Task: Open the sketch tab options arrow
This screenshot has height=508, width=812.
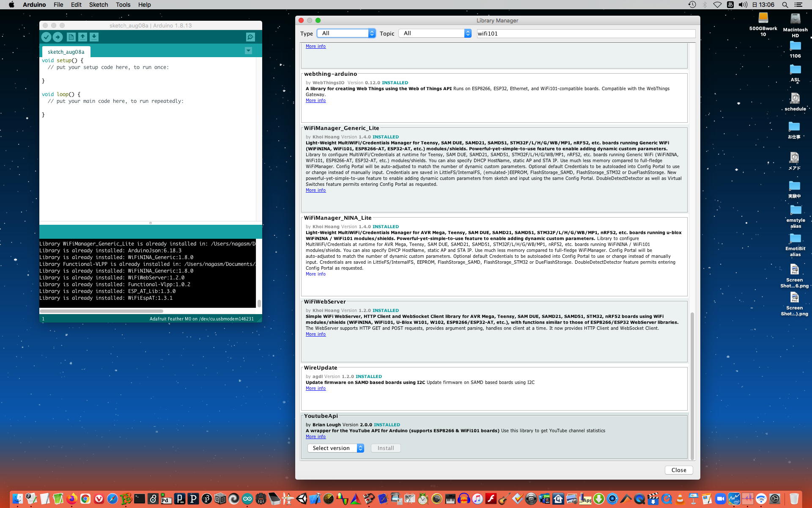Action: 248,51
